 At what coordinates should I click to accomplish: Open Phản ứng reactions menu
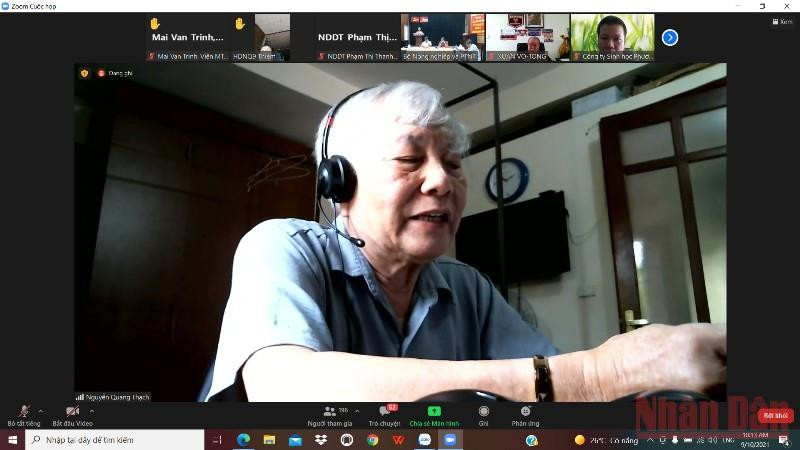(x=526, y=416)
